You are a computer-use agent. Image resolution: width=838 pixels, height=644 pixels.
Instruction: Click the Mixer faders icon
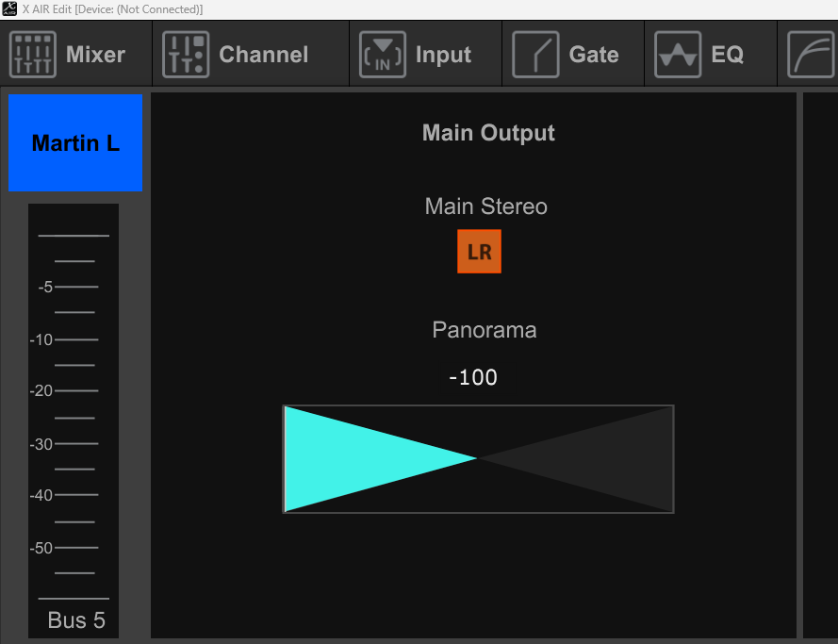tap(33, 55)
